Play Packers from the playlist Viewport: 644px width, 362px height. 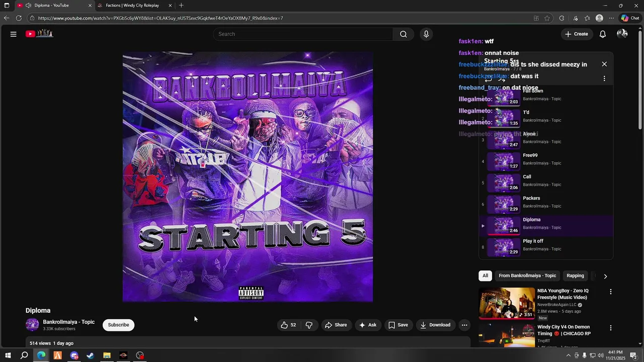pyautogui.click(x=546, y=204)
